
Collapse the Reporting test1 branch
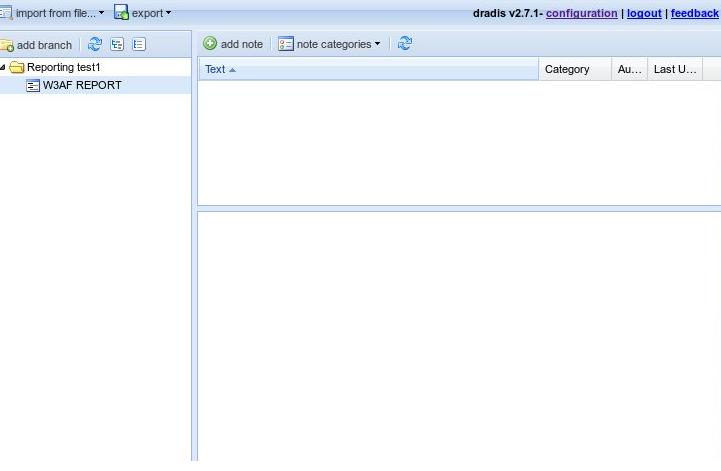pyautogui.click(x=4, y=67)
